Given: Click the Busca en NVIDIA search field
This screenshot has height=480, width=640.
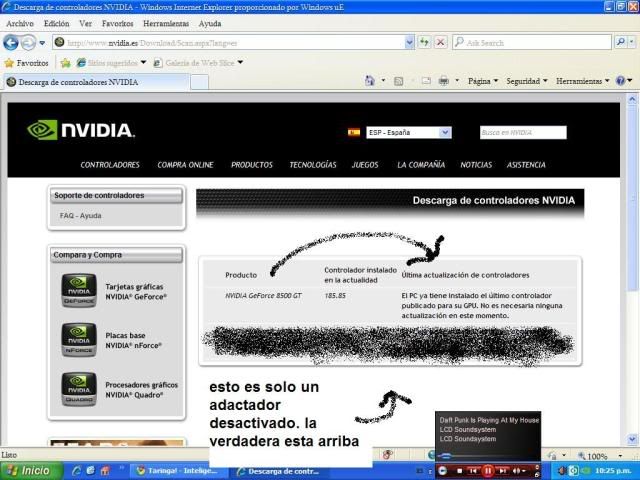Looking at the screenshot, I should pos(523,132).
